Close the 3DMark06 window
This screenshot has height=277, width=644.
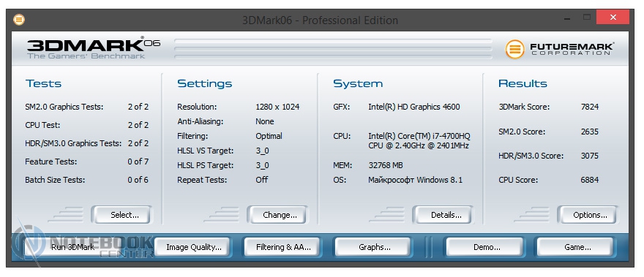click(613, 18)
